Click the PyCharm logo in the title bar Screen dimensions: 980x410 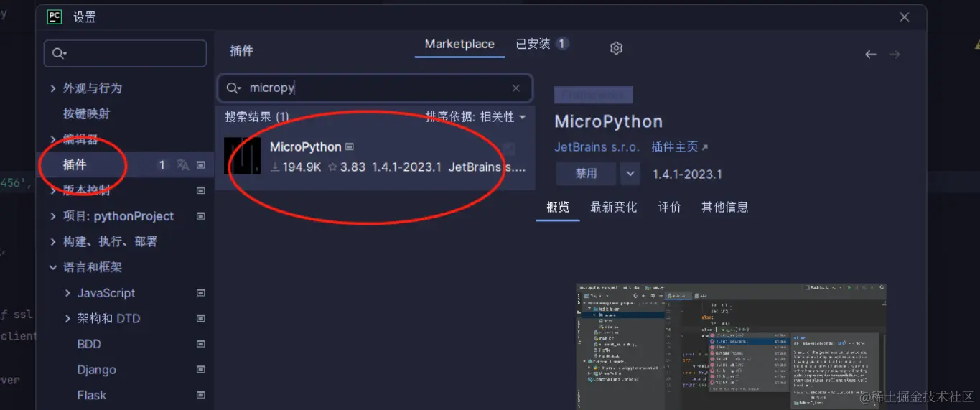point(55,17)
